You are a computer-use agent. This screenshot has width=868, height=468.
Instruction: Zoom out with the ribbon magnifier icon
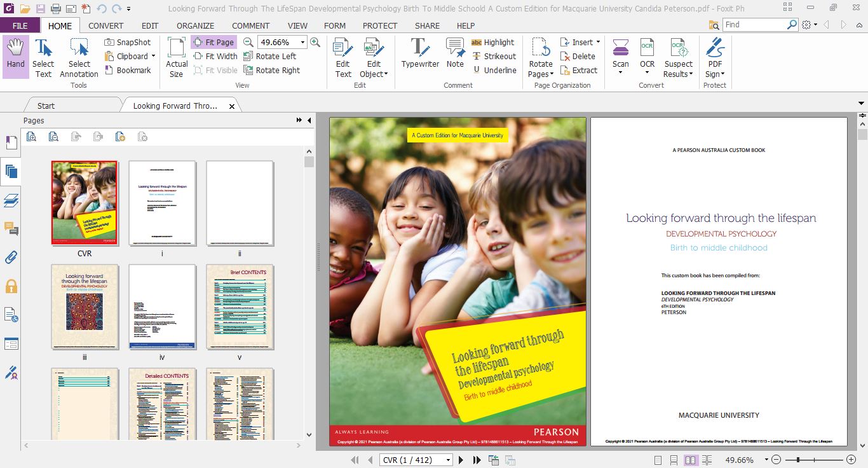(248, 42)
